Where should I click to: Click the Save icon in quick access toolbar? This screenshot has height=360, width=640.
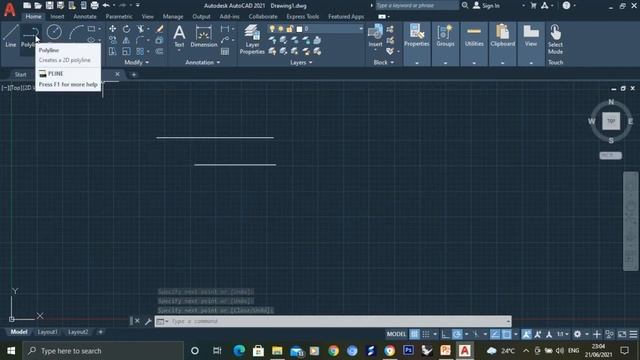pyautogui.click(x=49, y=5)
